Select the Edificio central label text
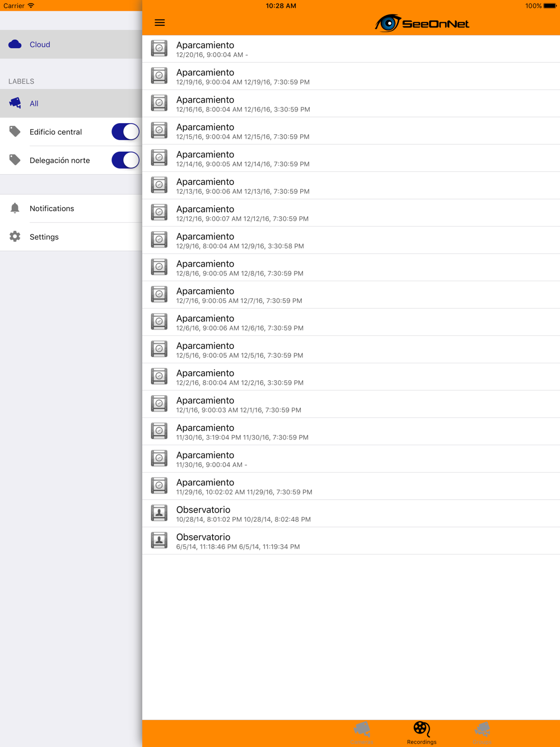Viewport: 560px width, 747px height. 55,132
